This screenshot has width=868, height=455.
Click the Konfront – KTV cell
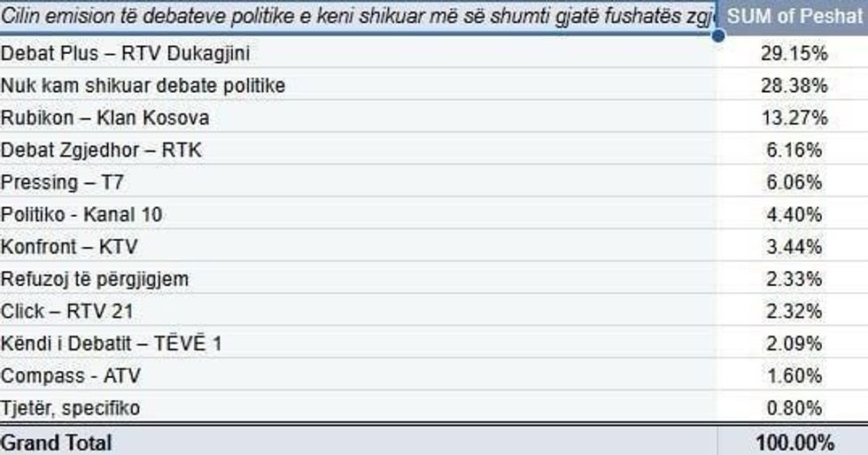pyautogui.click(x=69, y=247)
